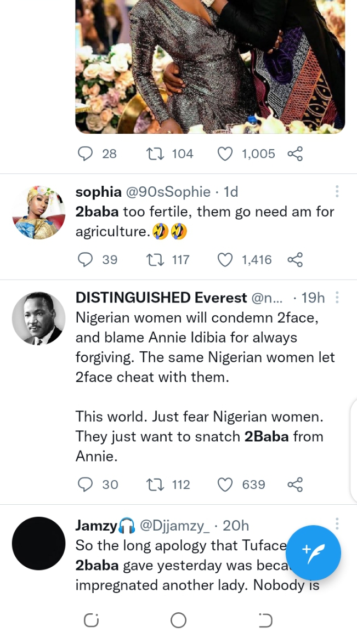Open more options on DISTINGUISHED Everest's tweet
The width and height of the screenshot is (357, 644).
tap(337, 298)
